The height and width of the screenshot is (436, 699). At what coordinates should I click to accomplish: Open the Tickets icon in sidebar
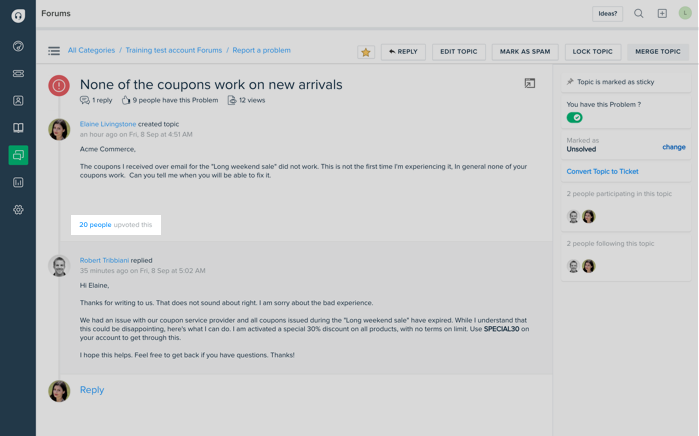pos(18,74)
